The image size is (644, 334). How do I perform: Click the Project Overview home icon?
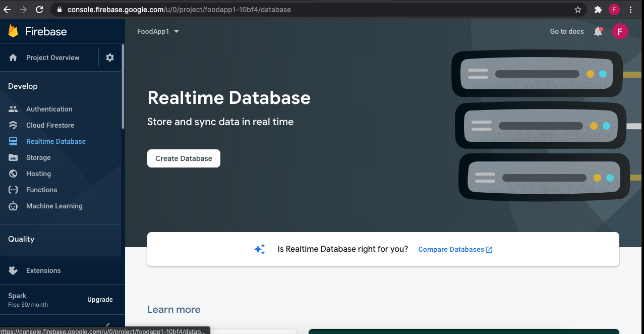pos(13,58)
